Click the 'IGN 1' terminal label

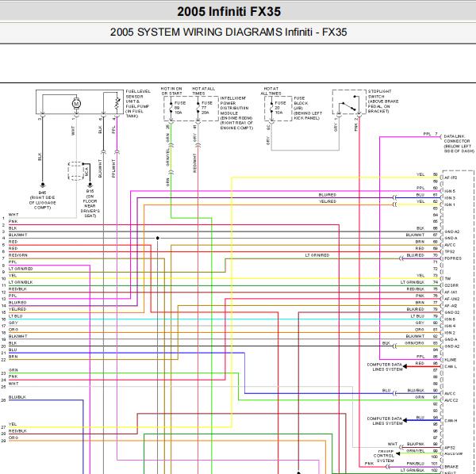click(x=450, y=205)
